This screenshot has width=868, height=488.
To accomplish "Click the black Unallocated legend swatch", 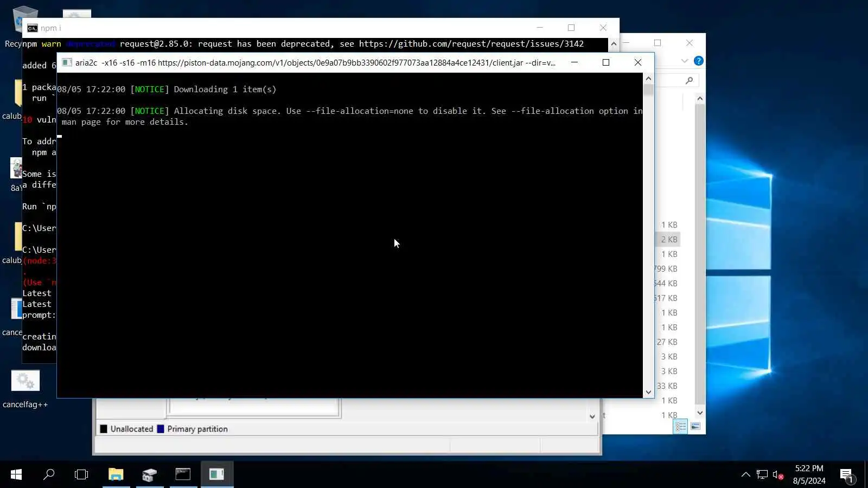I will pyautogui.click(x=104, y=429).
